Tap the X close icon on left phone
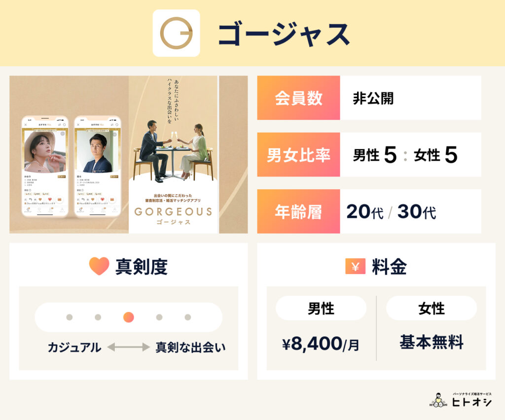Viewport: 505px width, 420px height. coord(25,125)
